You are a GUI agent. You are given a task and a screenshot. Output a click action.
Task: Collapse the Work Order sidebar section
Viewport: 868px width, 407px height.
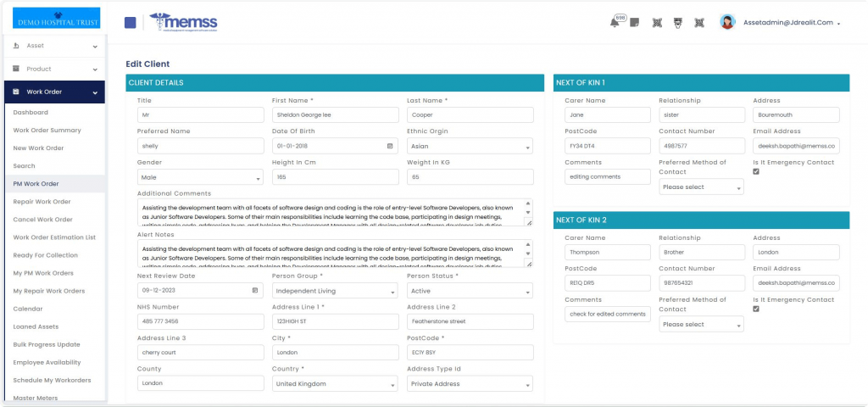[x=54, y=92]
